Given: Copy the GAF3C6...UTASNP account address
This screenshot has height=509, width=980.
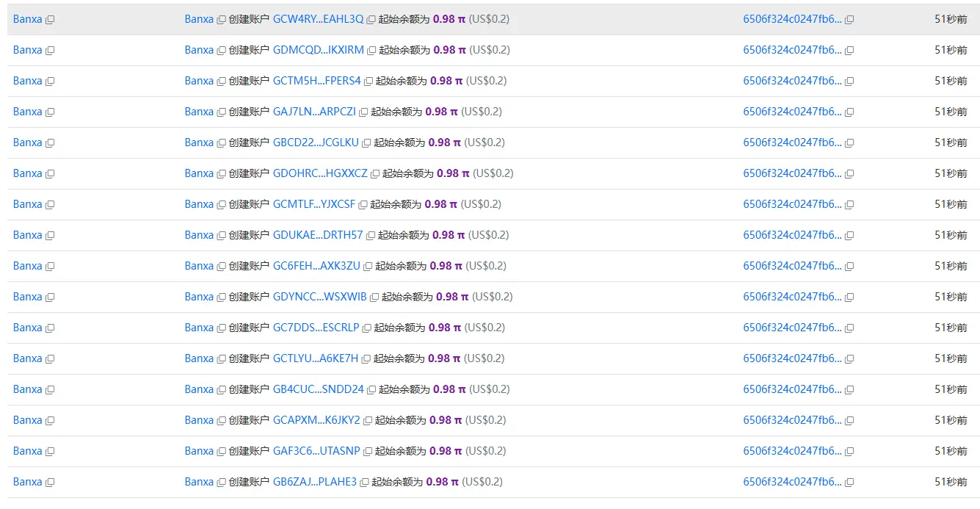Looking at the screenshot, I should click(368, 452).
